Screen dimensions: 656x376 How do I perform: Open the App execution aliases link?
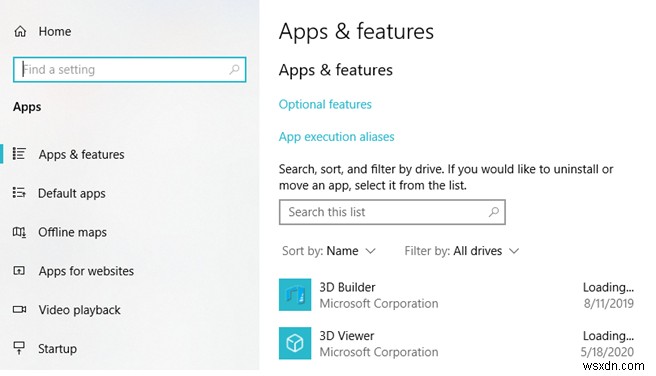pos(336,137)
